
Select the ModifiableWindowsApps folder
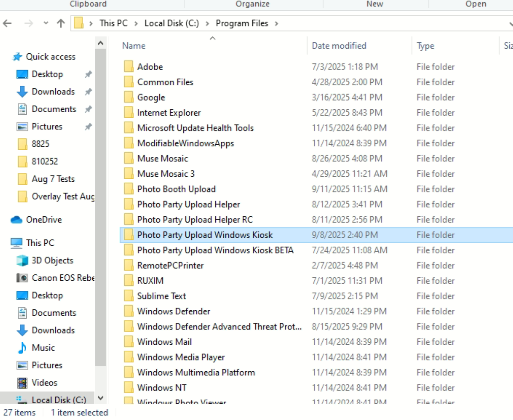click(x=185, y=143)
